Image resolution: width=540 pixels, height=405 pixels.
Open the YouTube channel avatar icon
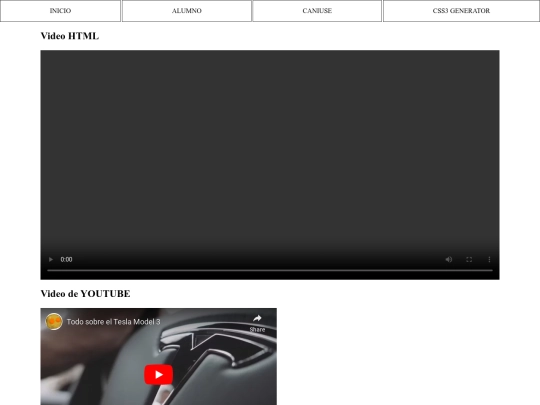tap(54, 322)
